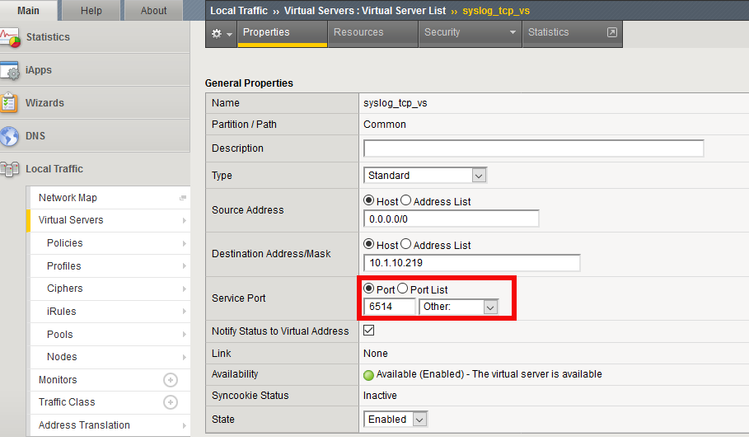Expand Profiles submenu arrow

click(184, 266)
